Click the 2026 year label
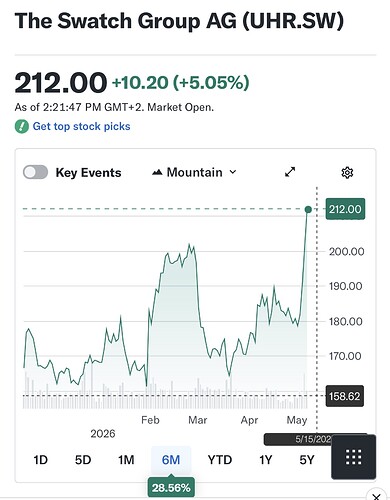Screen dimensions: 390x500 103,434
